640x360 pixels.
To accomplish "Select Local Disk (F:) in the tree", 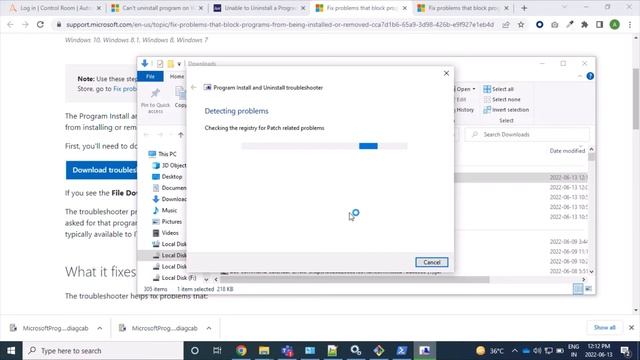I will coord(174,278).
